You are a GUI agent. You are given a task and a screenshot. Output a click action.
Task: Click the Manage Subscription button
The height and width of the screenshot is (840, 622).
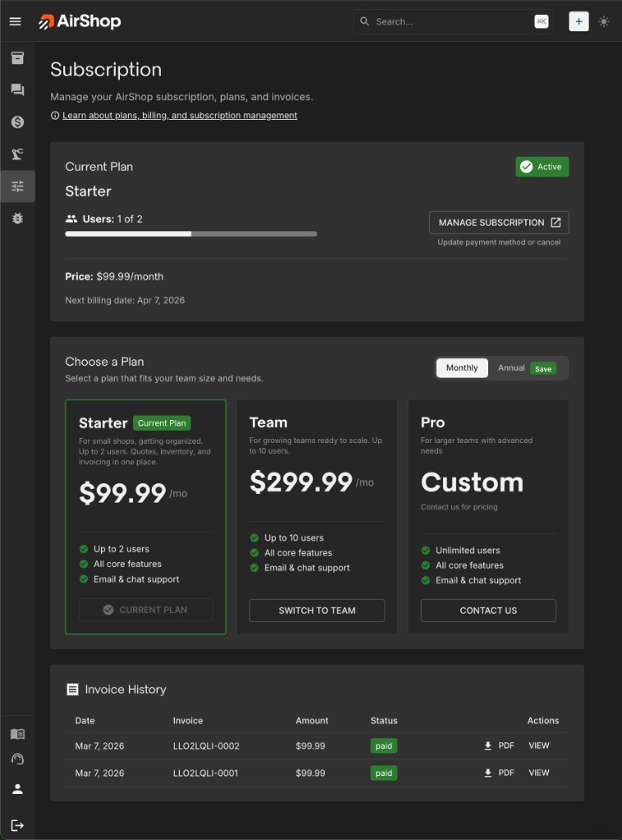coord(499,222)
